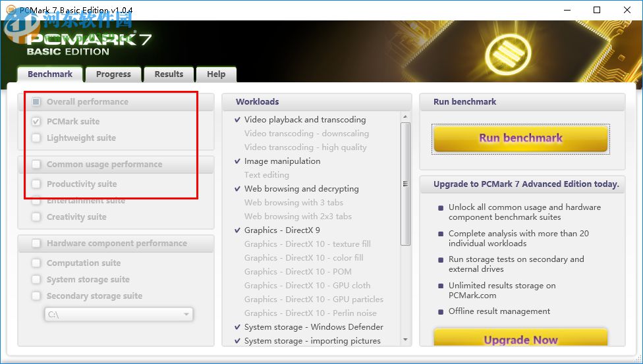643x364 pixels.
Task: Click 'Unlock all common usage' upgrade bullet text
Action: coord(524,212)
